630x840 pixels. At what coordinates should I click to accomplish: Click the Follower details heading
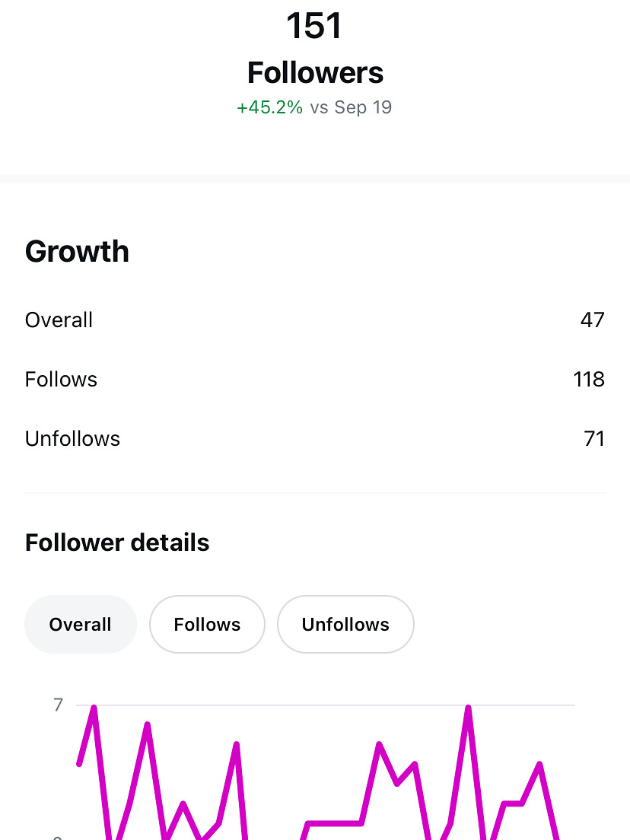coord(117,543)
